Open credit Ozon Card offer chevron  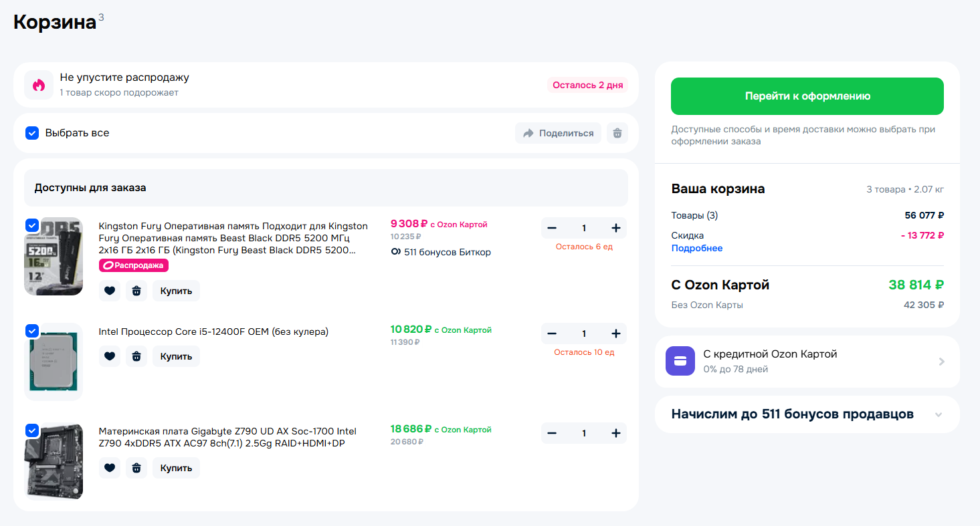tap(941, 362)
